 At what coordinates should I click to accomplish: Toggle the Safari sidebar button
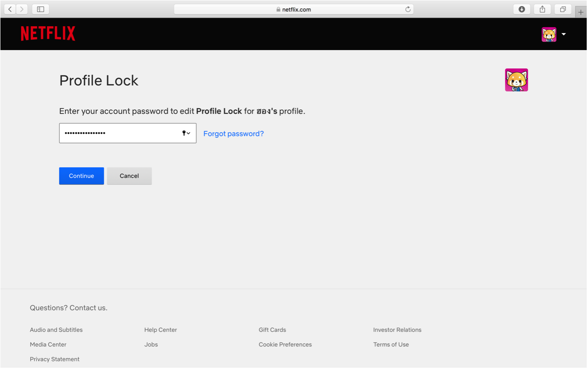click(x=41, y=9)
